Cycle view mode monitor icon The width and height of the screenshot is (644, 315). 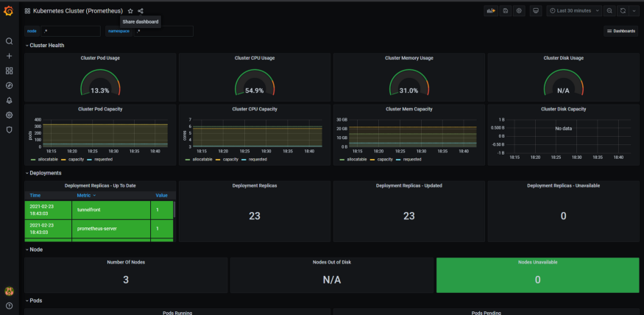535,11
